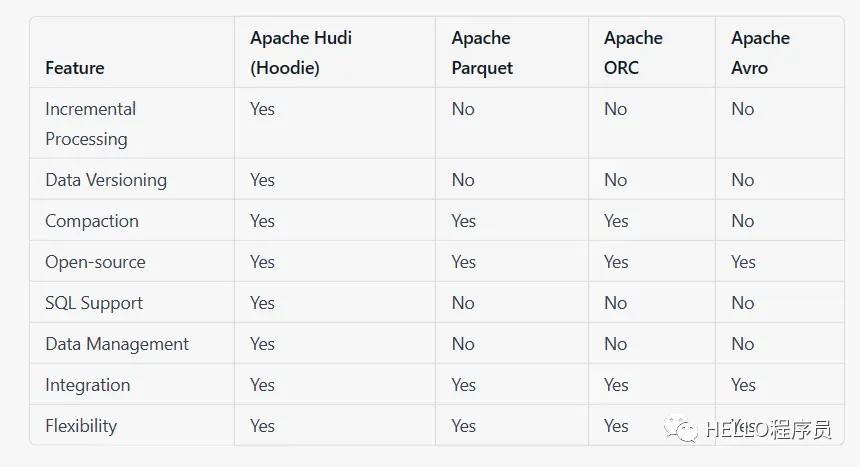Select the Data Versioning row label
This screenshot has height=467, width=860.
click(106, 180)
